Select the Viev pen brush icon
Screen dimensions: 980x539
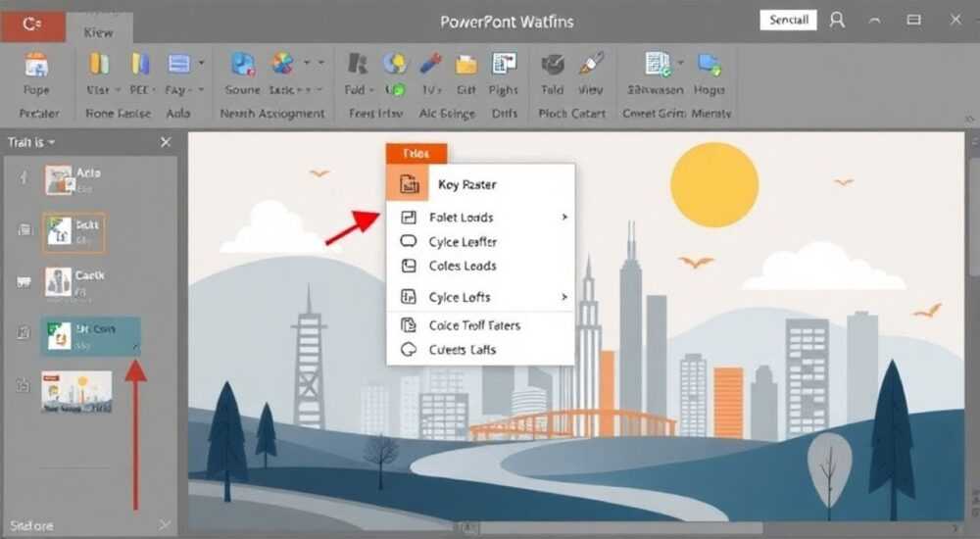591,64
